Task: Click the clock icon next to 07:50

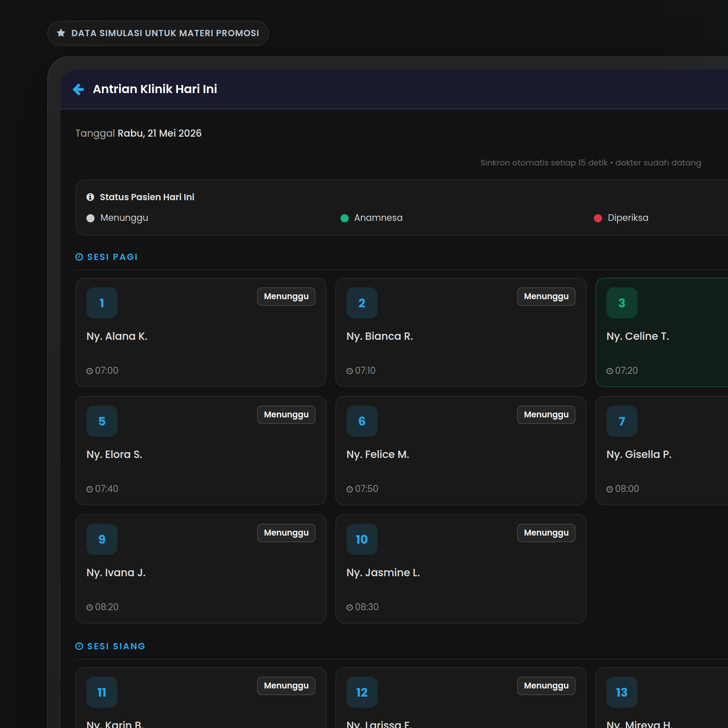Action: point(349,489)
